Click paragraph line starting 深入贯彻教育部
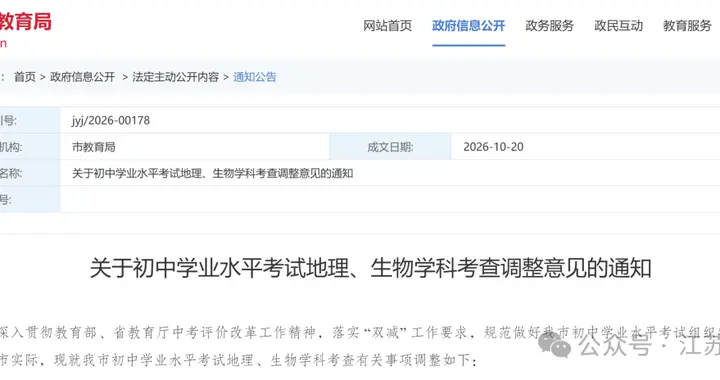Screen dimensions: 720x380 (360, 332)
